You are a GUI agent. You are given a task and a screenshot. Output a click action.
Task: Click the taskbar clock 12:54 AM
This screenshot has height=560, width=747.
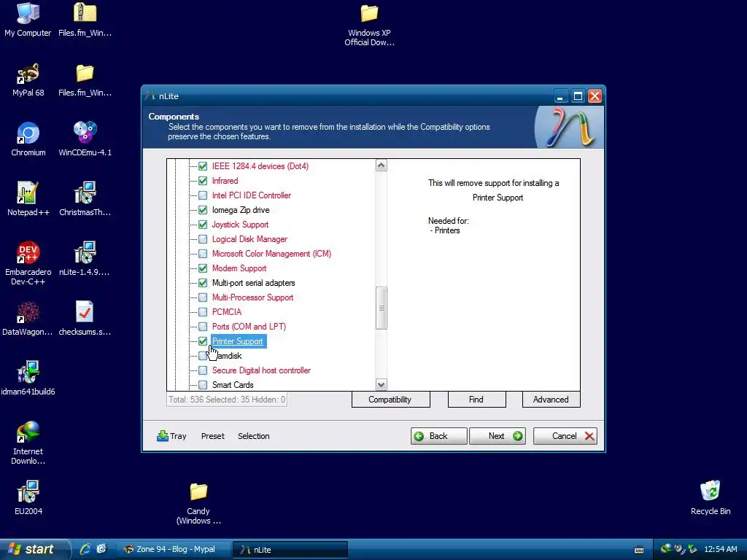tap(720, 549)
